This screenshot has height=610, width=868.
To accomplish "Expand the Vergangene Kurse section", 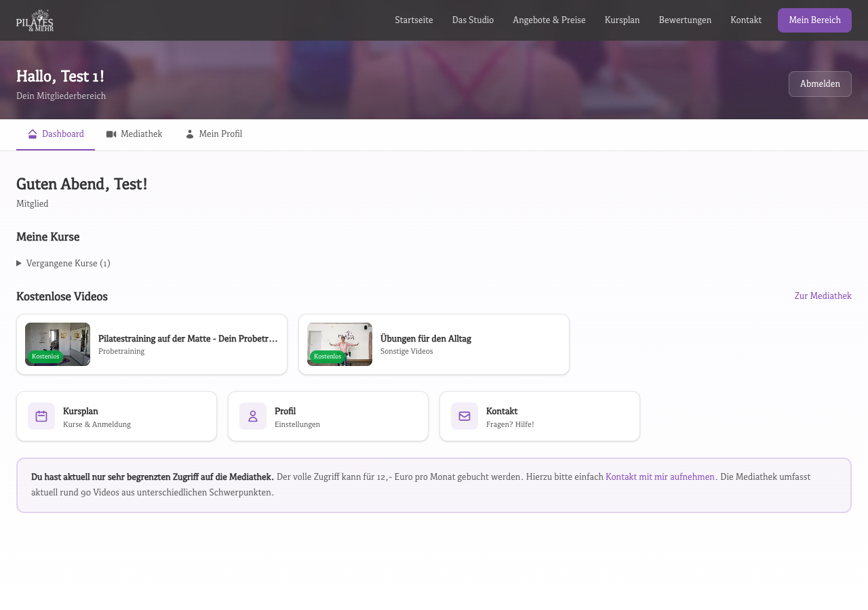I will (x=63, y=263).
